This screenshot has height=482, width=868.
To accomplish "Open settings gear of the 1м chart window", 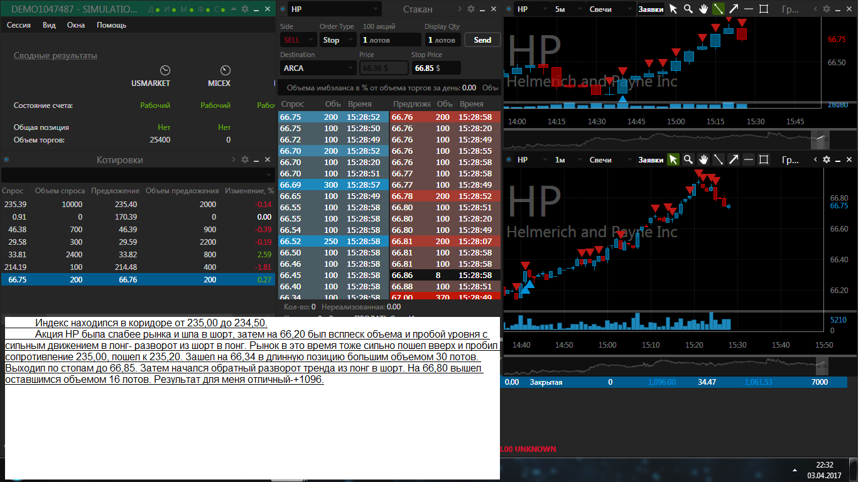I will [x=827, y=159].
